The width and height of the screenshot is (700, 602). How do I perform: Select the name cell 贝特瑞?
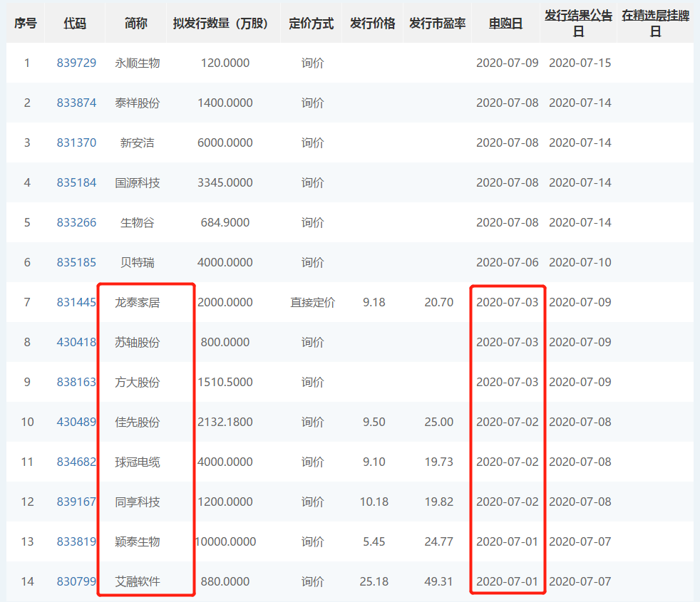click(x=137, y=262)
